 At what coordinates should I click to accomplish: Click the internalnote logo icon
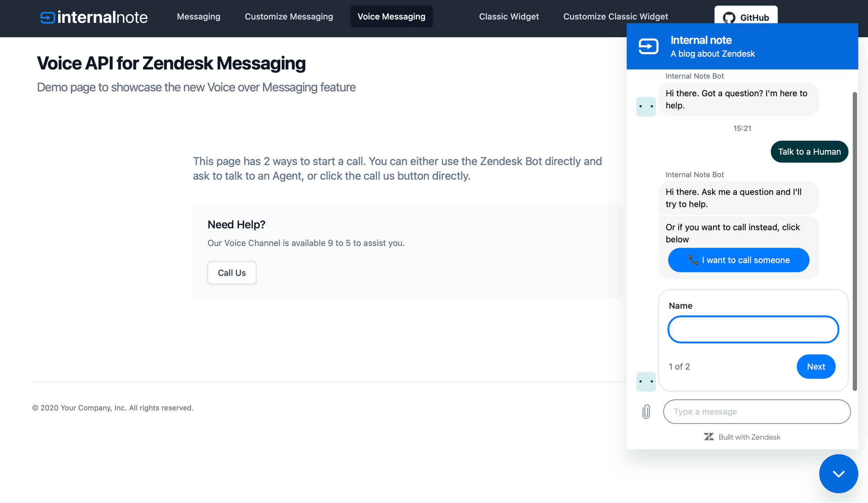click(x=48, y=17)
